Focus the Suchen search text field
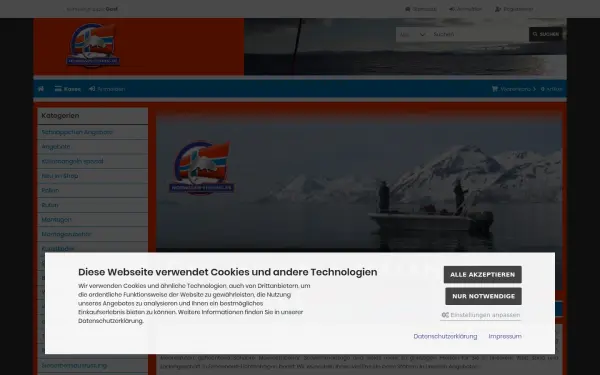This screenshot has height=375, width=600. 479,34
